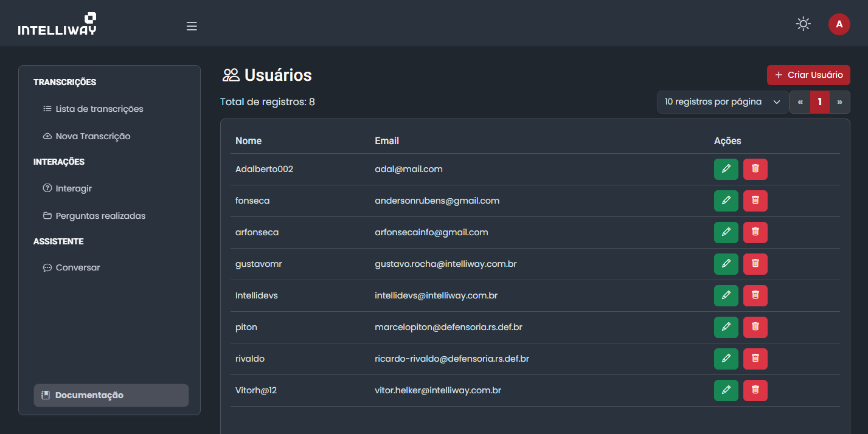Screen dimensions: 868x434
Task: Toggle light theme with sun icon
Action: pyautogui.click(x=803, y=24)
